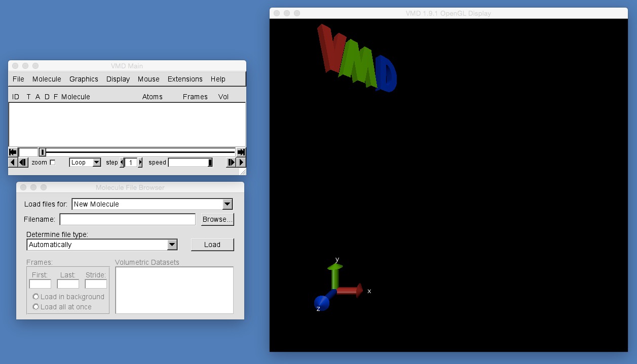
Task: Click the frame number input field
Action: click(28, 152)
